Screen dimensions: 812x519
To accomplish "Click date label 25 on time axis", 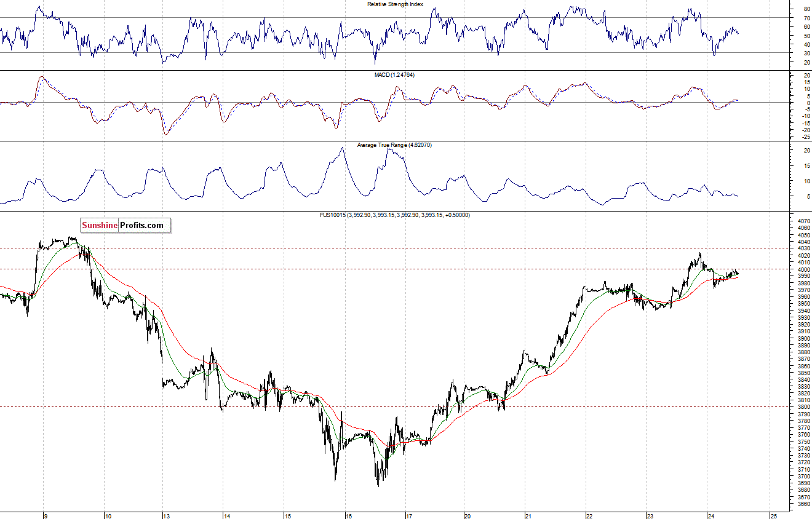I will (773, 515).
